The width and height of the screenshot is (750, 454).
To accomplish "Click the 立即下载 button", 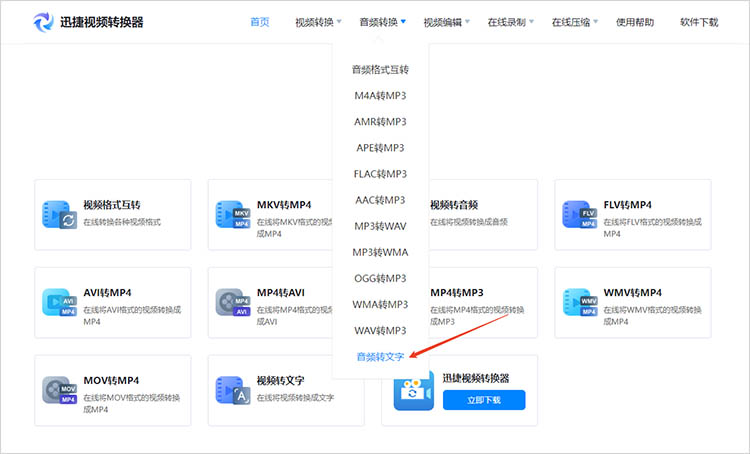I will [x=484, y=400].
